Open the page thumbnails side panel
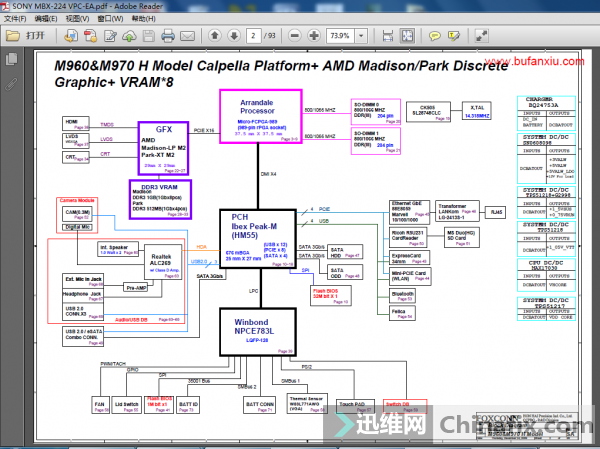The image size is (600, 449). (x=11, y=59)
